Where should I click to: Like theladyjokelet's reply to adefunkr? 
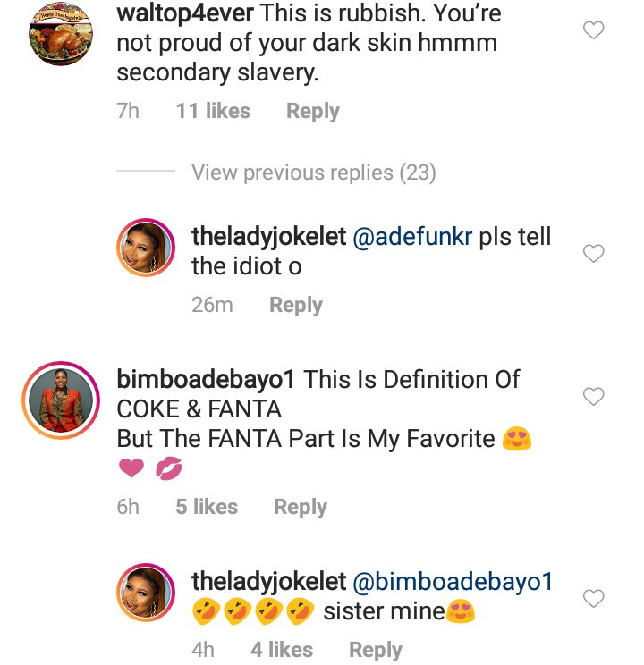[x=593, y=255]
